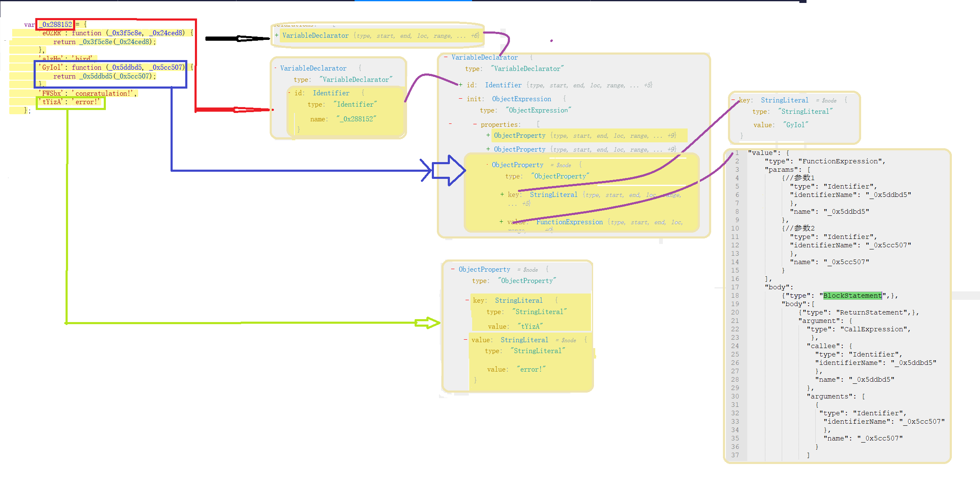Click the highlighted variable "_0x288152"

(55, 24)
